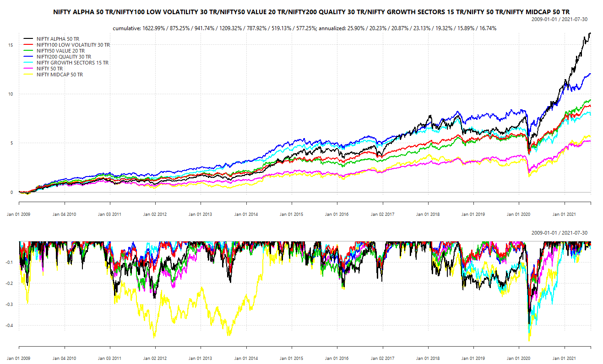The image size is (603, 364).
Task: Click 'Jan 01 2014' below the upper chart
Action: click(x=246, y=214)
